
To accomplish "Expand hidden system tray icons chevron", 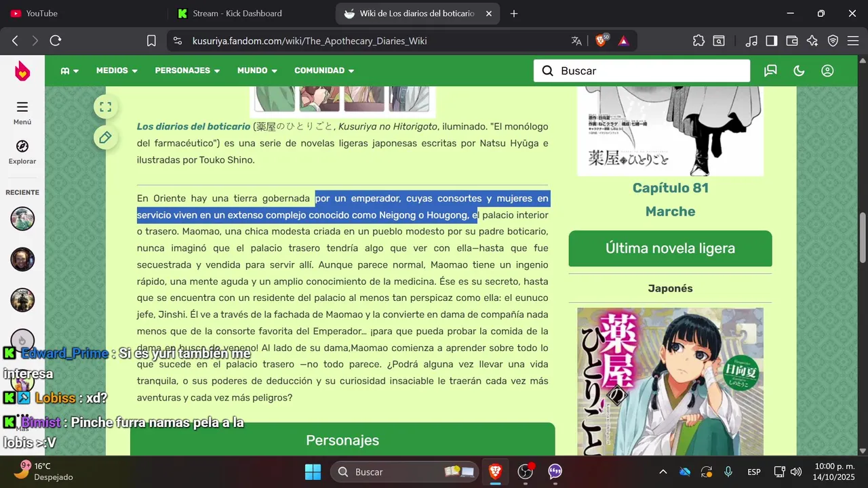I will 663,472.
